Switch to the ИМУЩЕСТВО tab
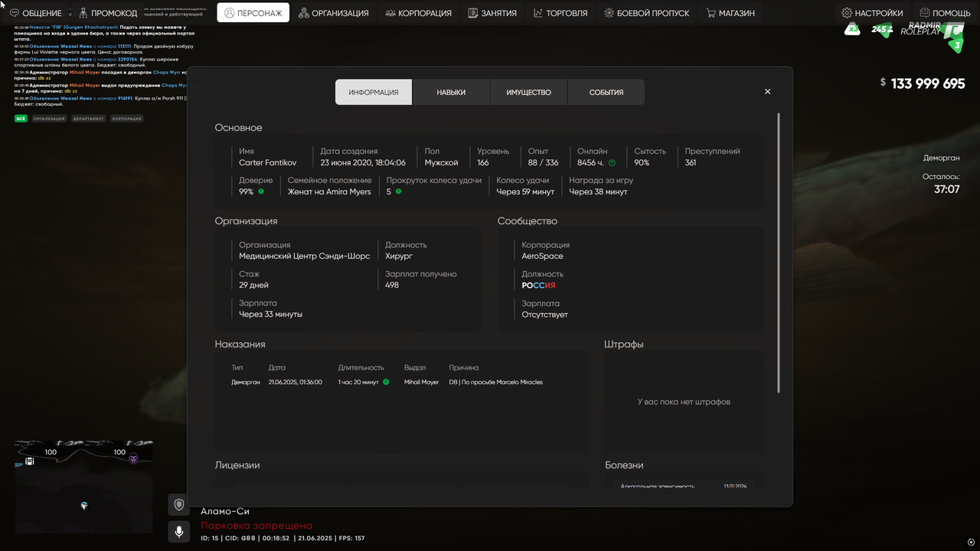The width and height of the screenshot is (980, 551). point(528,92)
